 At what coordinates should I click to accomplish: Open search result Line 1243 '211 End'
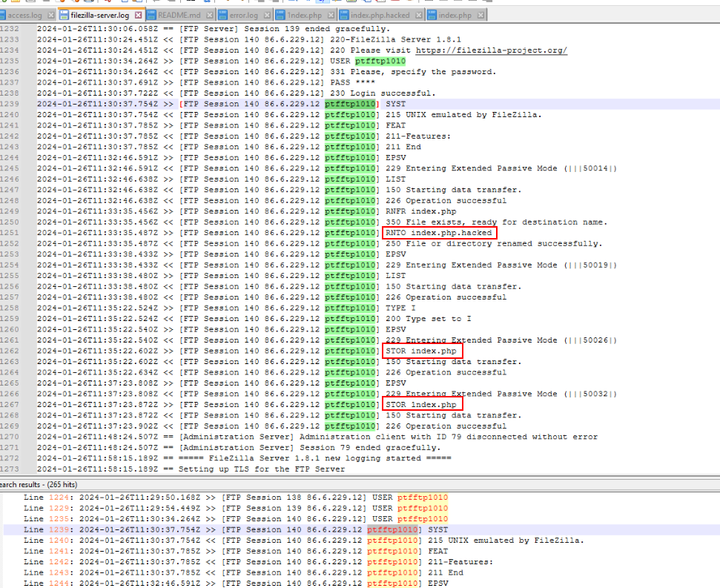[243, 573]
